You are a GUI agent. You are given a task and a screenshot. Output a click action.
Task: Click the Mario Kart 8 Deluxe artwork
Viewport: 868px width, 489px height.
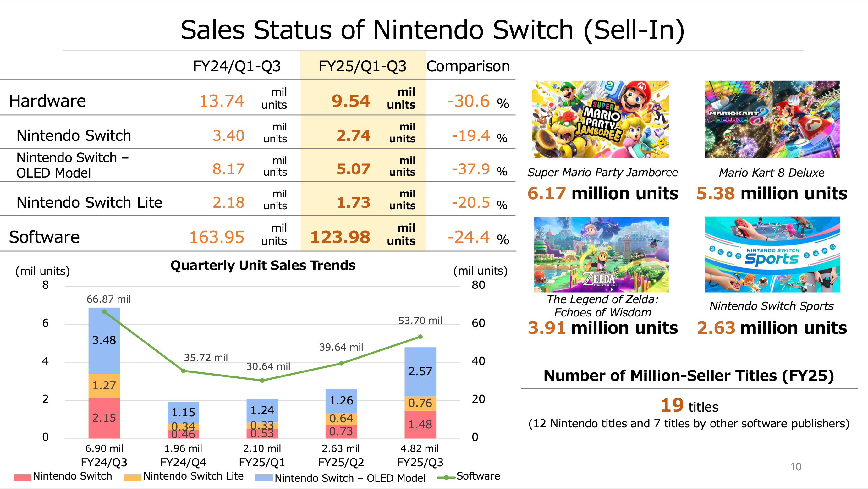pos(772,119)
